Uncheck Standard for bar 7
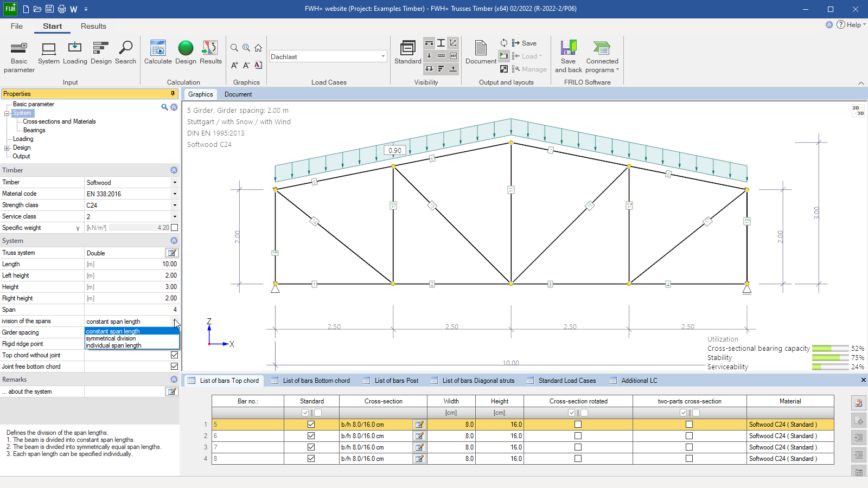This screenshot has width=868, height=488. 311,447
